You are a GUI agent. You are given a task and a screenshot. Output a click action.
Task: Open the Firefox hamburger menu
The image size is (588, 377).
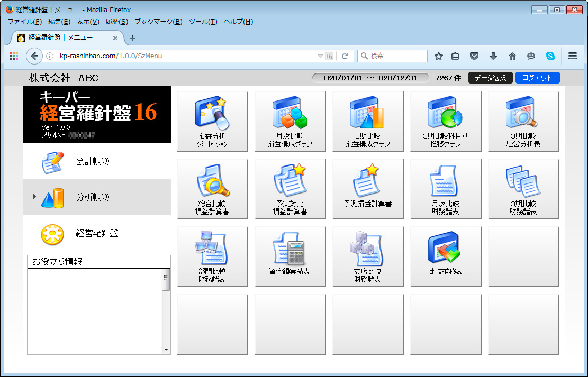pyautogui.click(x=572, y=56)
